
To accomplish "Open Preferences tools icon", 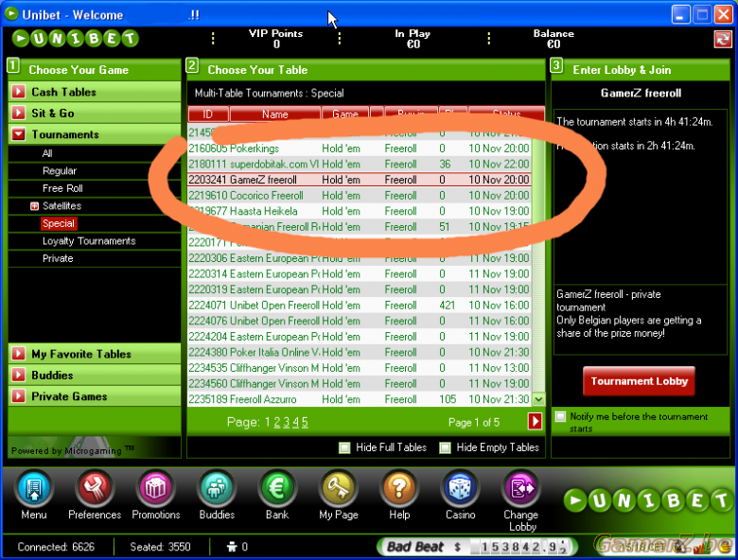I will 94,489.
